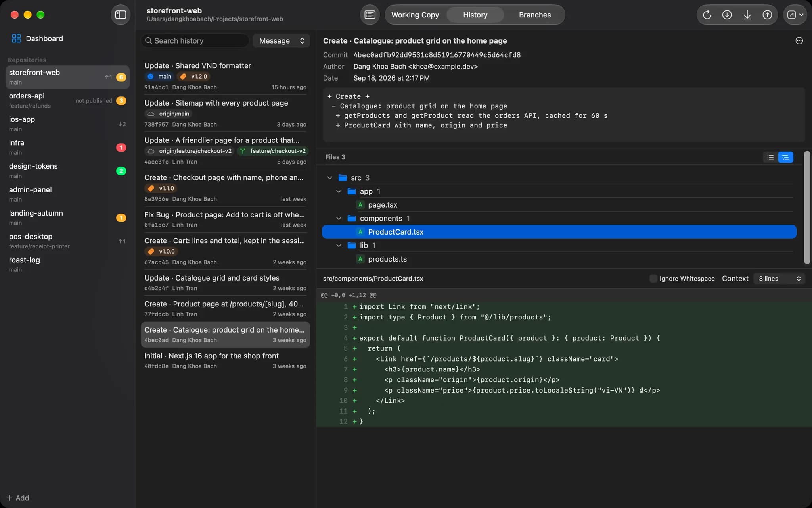Screen dimensions: 812x508
Task: Open the Message search filter dropdown
Action: point(282,41)
